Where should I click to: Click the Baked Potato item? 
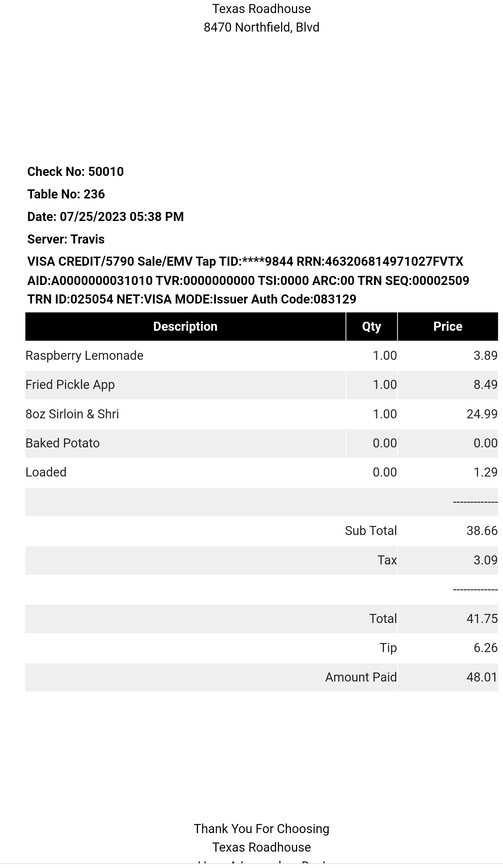point(62,443)
